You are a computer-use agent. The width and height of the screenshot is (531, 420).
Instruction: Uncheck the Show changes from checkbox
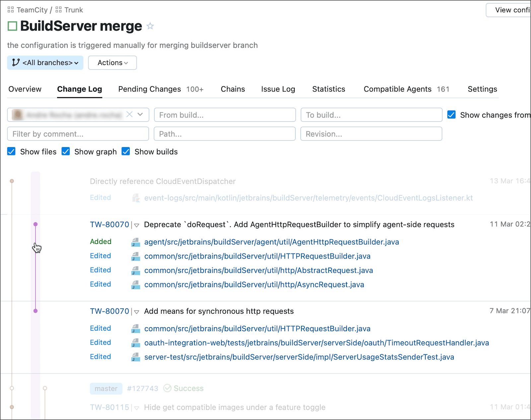(x=451, y=115)
